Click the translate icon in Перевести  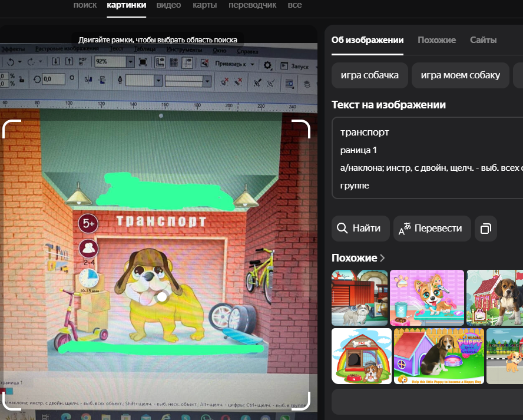tap(405, 229)
